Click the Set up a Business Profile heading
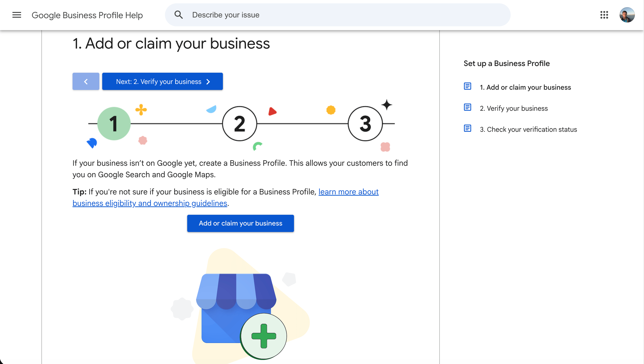 click(507, 64)
